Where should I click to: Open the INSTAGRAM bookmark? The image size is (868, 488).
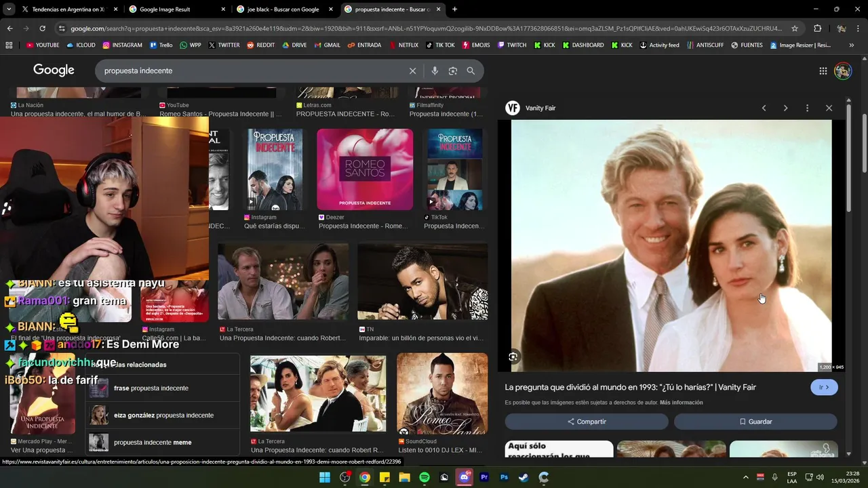point(122,45)
